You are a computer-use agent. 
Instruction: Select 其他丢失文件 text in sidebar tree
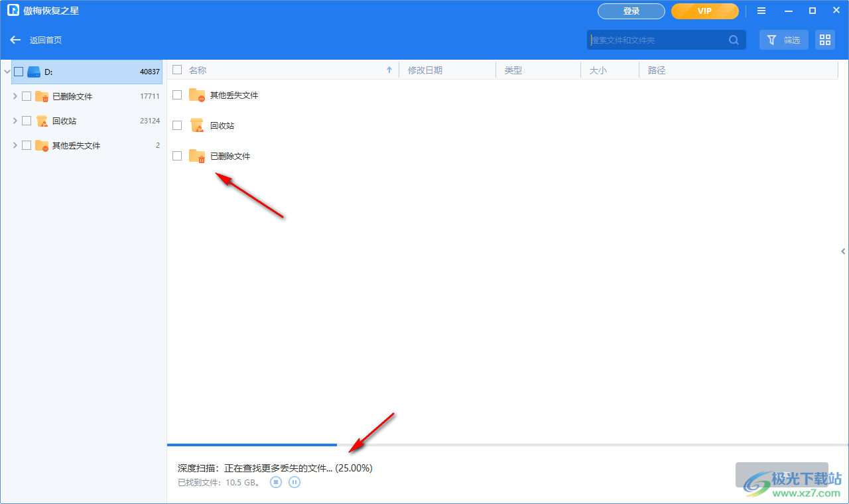pyautogui.click(x=76, y=145)
